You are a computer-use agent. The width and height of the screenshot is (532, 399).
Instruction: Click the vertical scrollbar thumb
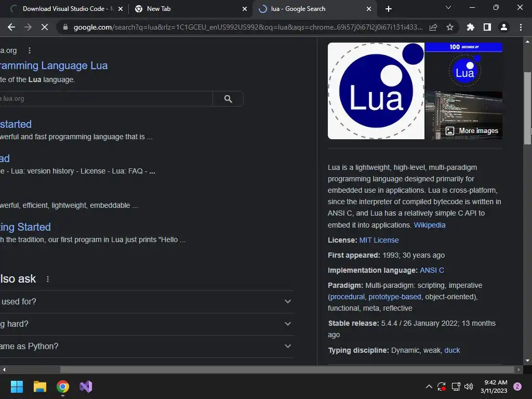point(527,108)
